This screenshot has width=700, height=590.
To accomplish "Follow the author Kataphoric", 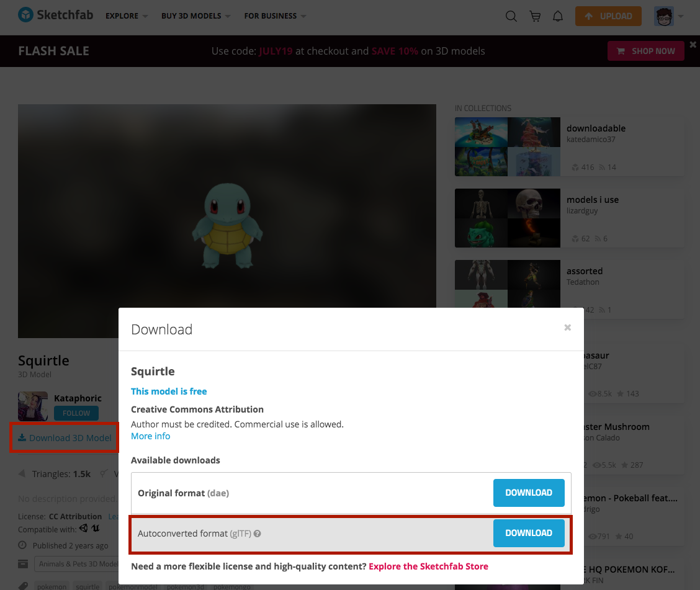I will click(x=76, y=413).
